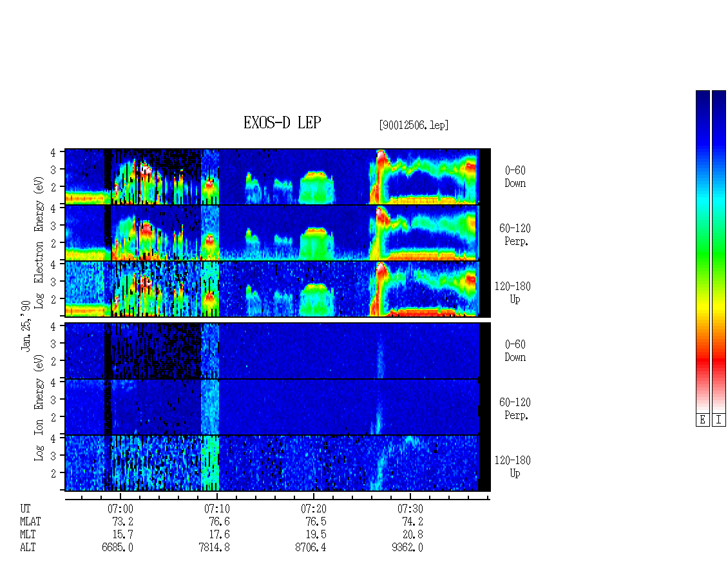728x564 pixels.
Task: Click the MLT value 17.6
Action: coord(219,534)
